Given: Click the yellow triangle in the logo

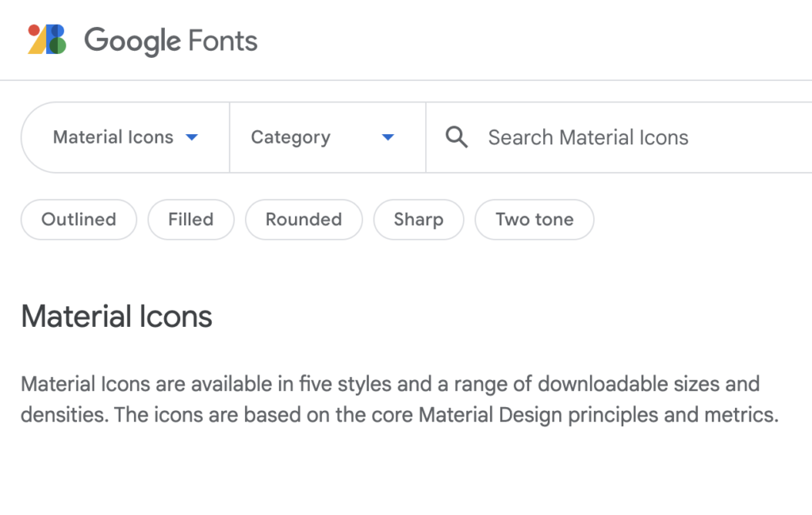Looking at the screenshot, I should (36, 46).
